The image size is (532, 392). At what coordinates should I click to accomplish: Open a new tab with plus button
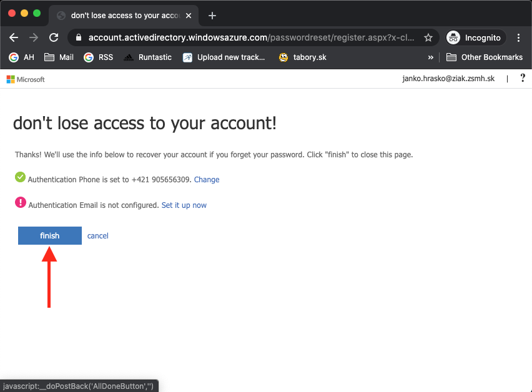[212, 16]
